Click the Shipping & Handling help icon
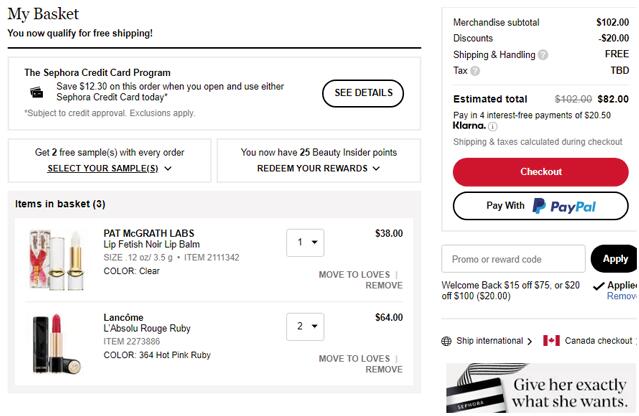639x416 pixels. [543, 55]
